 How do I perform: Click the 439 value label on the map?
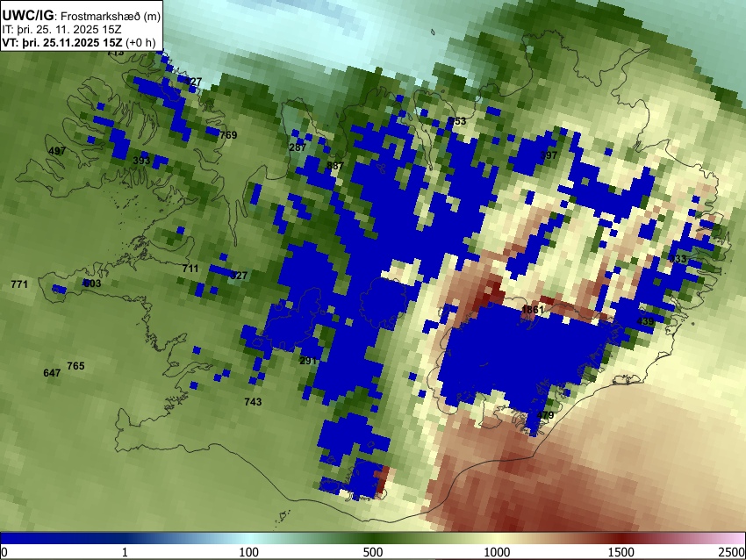[x=645, y=321]
